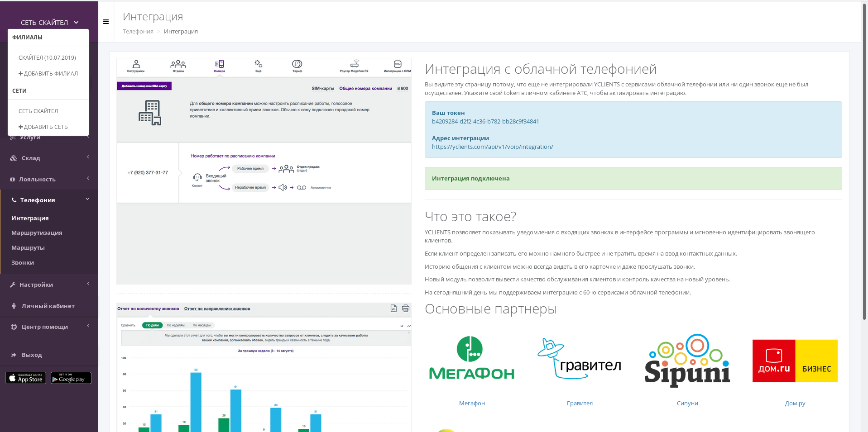Click Телефония in the breadcrumb
868x432 pixels.
138,31
